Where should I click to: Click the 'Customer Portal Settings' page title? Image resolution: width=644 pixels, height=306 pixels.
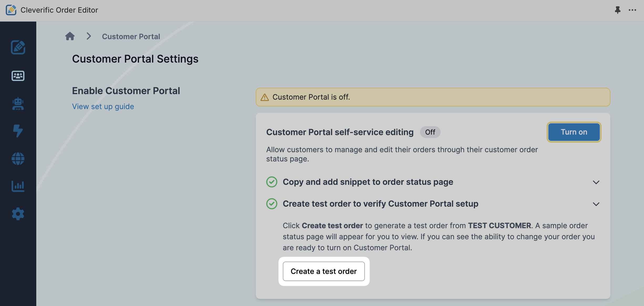coord(135,59)
